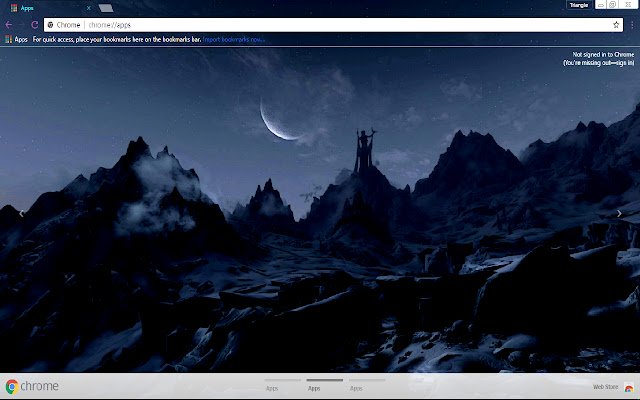Reload the page
The width and height of the screenshot is (640, 400).
pos(35,25)
